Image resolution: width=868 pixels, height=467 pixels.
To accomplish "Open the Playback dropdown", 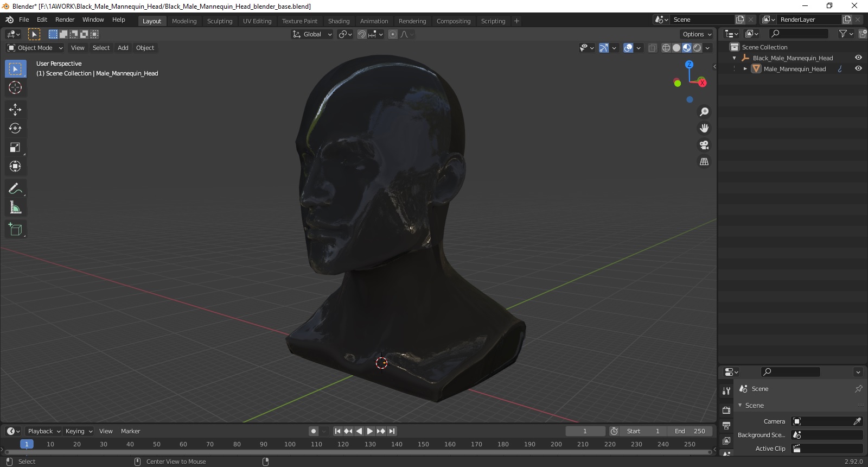I will (x=44, y=431).
